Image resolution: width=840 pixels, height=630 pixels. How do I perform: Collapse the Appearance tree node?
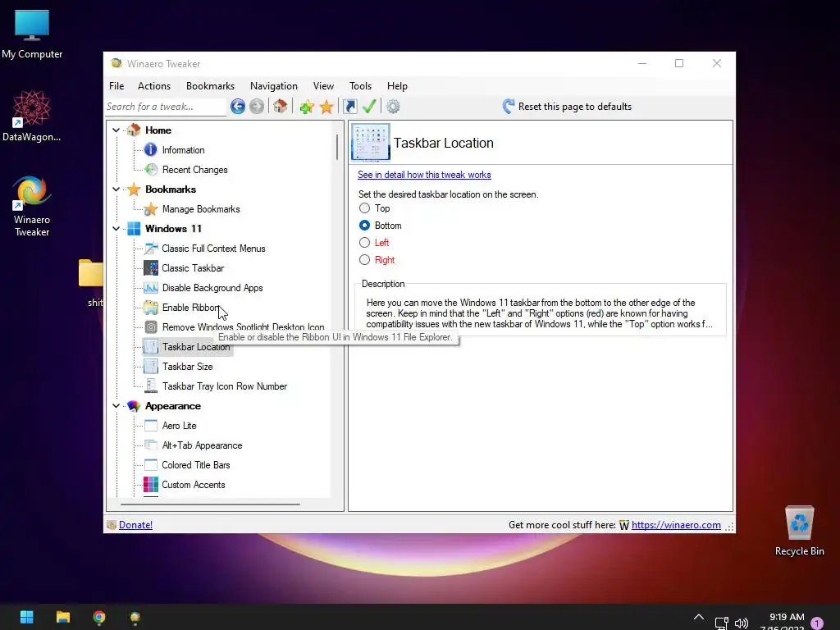click(116, 406)
